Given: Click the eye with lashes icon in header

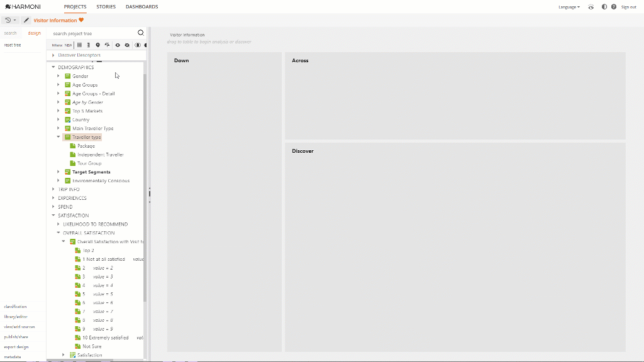Looking at the screenshot, I should pyautogui.click(x=591, y=7).
